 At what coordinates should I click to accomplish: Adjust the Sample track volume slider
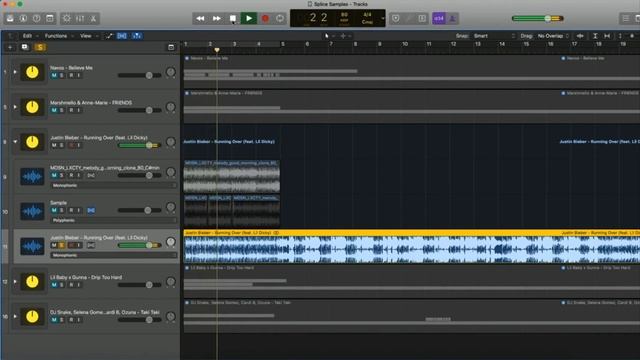[140, 210]
